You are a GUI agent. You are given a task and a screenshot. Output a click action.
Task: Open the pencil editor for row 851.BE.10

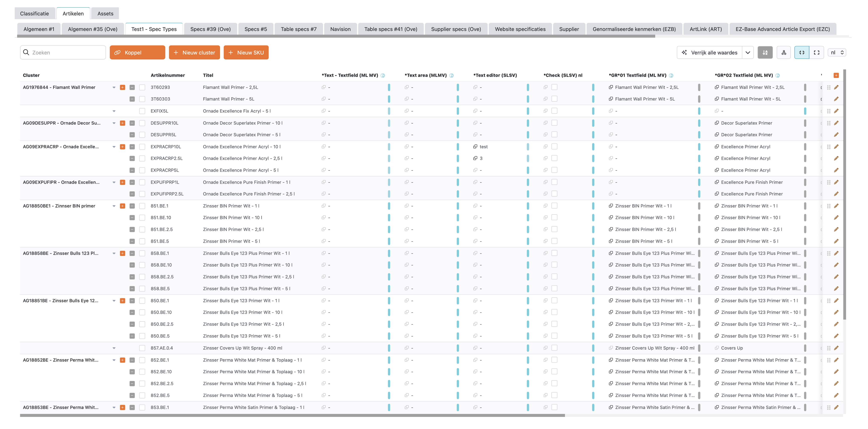(836, 217)
